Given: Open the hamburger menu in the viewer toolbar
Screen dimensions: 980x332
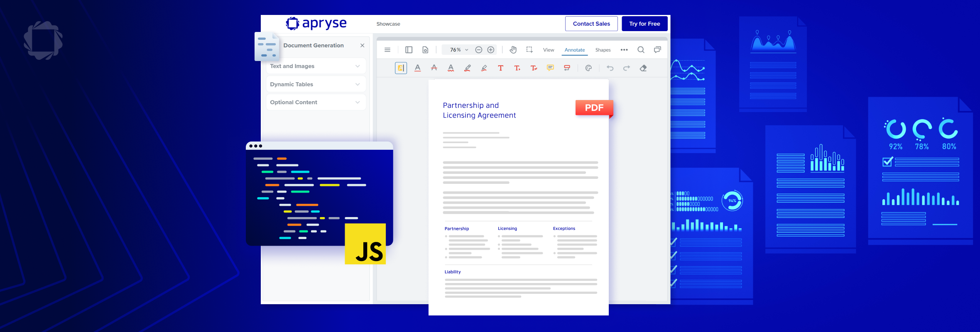Looking at the screenshot, I should pyautogui.click(x=387, y=50).
